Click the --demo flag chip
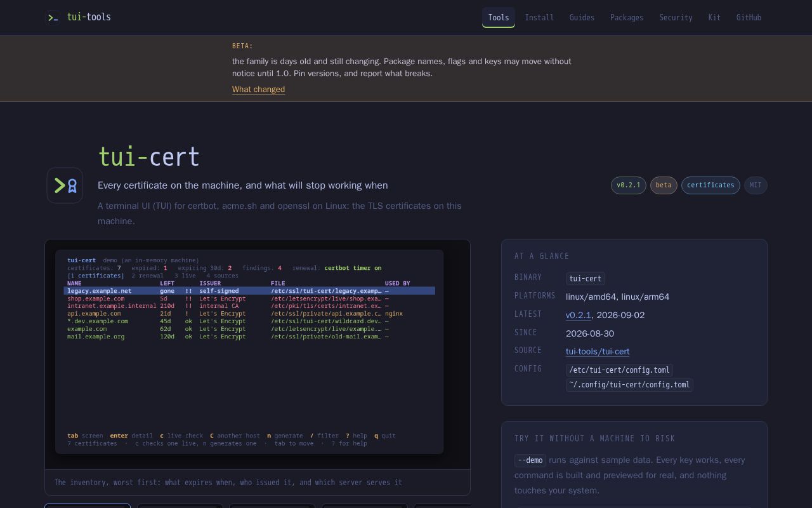Screen dimensions: 812x508 (x=530, y=460)
